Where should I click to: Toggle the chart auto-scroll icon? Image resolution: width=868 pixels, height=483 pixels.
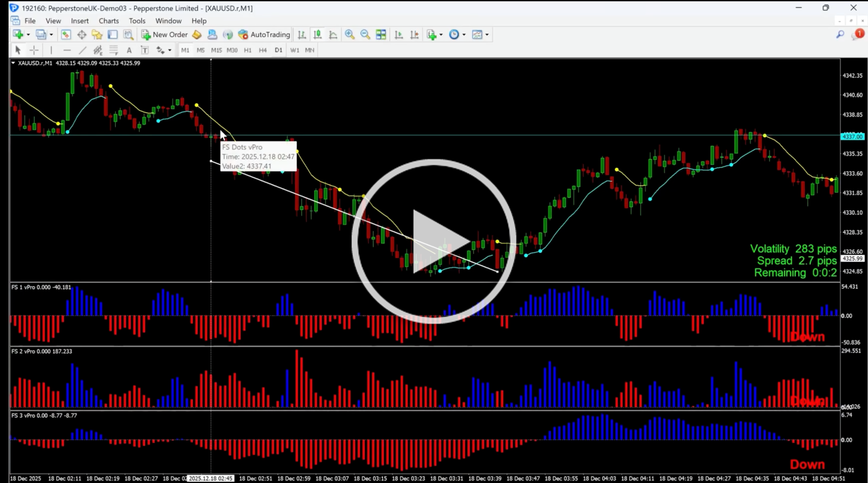point(399,34)
